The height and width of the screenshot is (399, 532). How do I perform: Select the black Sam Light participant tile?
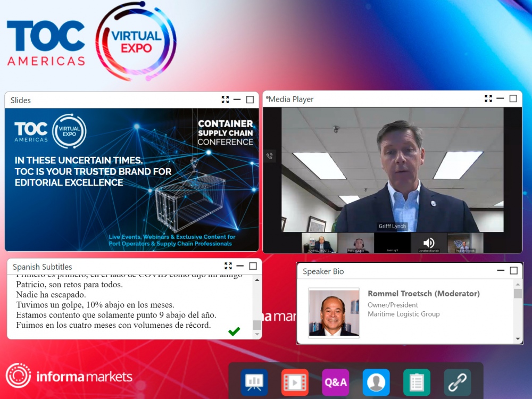tap(393, 243)
